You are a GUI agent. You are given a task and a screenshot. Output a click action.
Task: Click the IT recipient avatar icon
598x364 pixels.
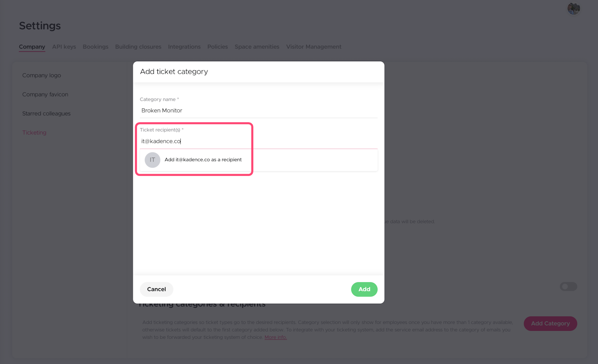(152, 160)
